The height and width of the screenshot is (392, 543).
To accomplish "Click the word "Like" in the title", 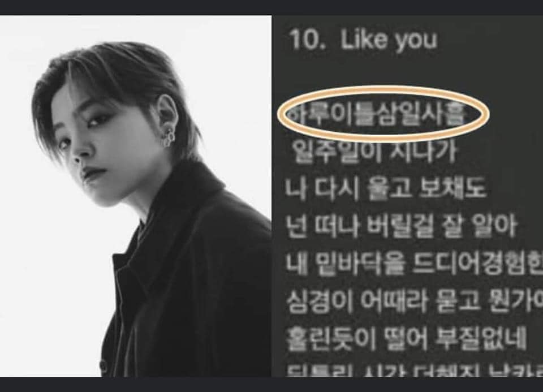I will 364,39.
